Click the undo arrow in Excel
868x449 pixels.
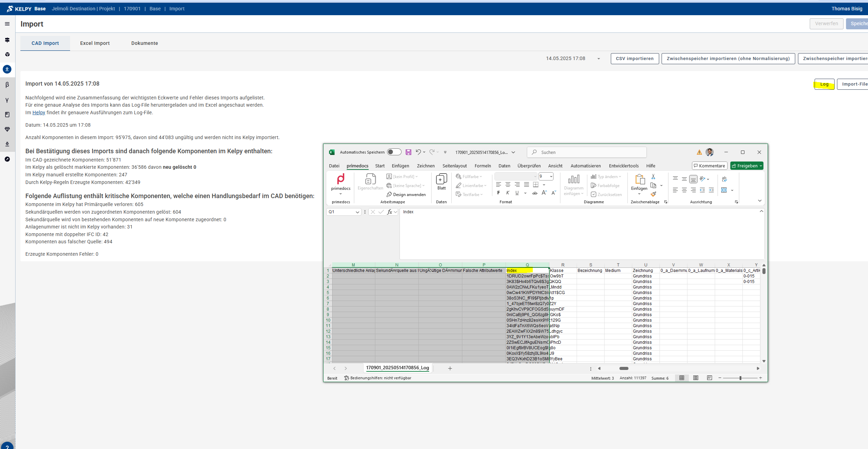coord(418,152)
